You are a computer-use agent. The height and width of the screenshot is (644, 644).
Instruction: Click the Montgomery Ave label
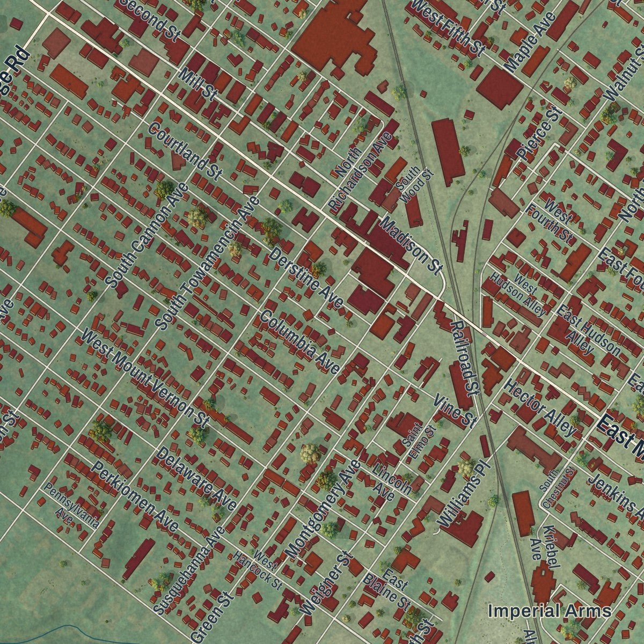coord(324,508)
